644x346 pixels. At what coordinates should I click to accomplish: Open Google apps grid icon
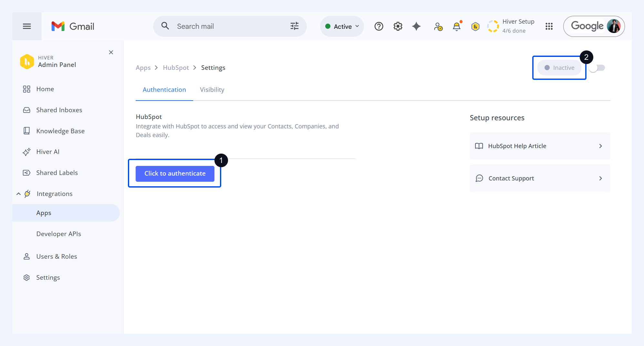(x=549, y=26)
